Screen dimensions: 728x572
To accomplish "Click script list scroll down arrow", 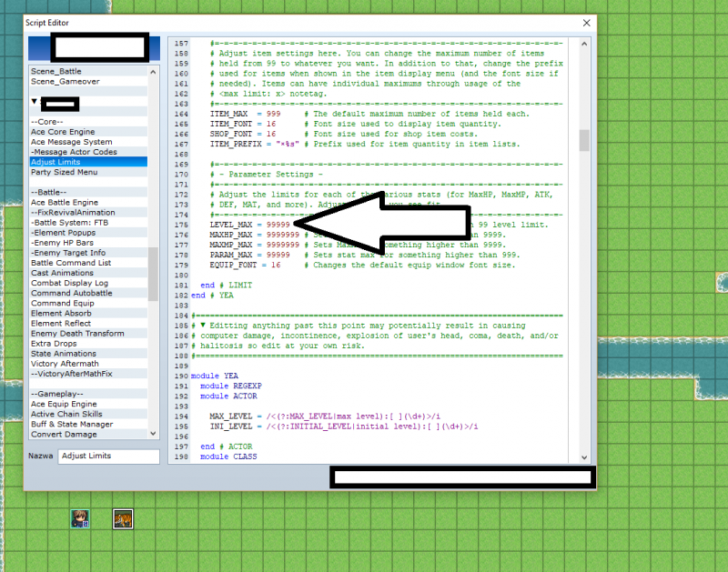I will point(153,433).
